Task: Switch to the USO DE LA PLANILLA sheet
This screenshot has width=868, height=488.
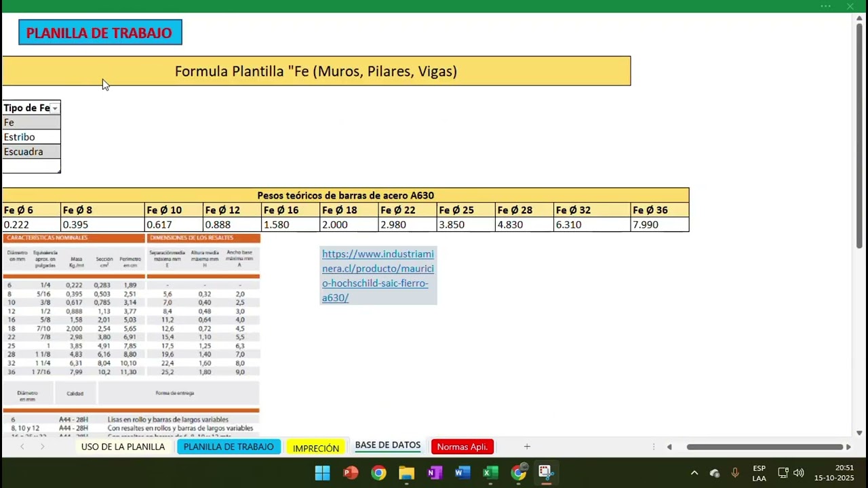Action: click(x=123, y=447)
